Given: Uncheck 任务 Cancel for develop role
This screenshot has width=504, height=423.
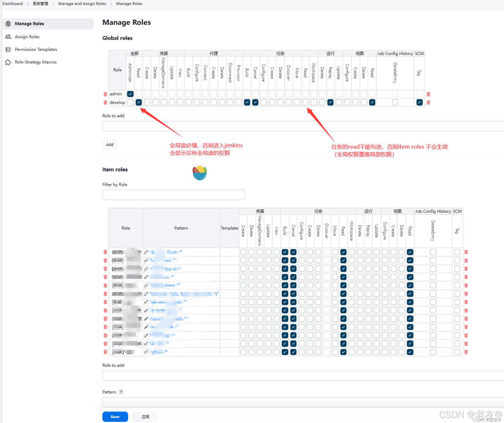Looking at the screenshot, I should (x=255, y=102).
